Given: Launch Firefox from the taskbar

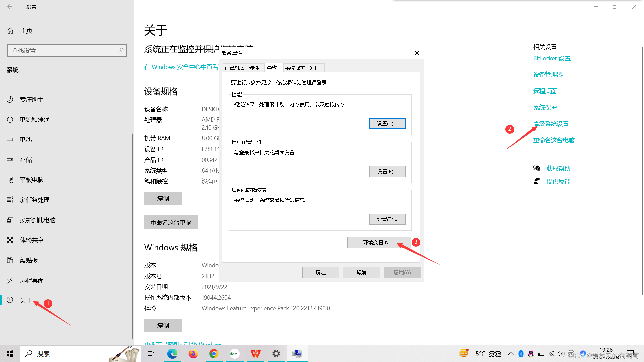Looking at the screenshot, I should 193,353.
